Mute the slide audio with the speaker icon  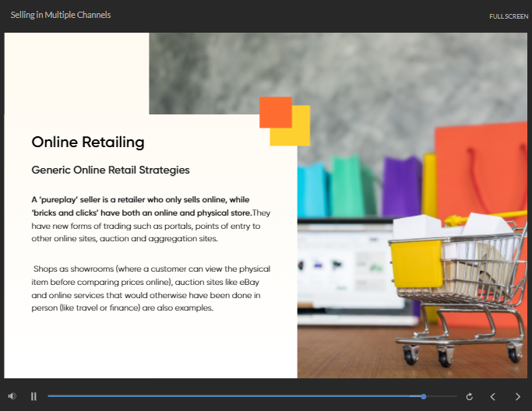(12, 396)
